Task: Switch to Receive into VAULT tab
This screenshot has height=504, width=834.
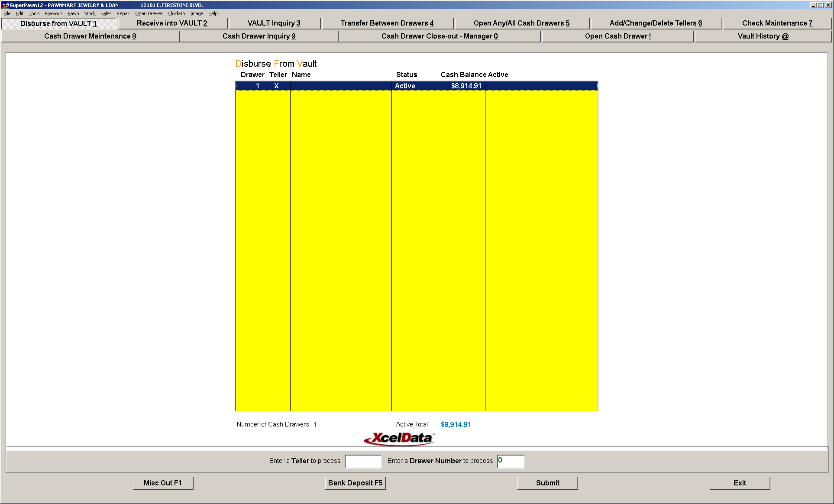Action: 172,23
